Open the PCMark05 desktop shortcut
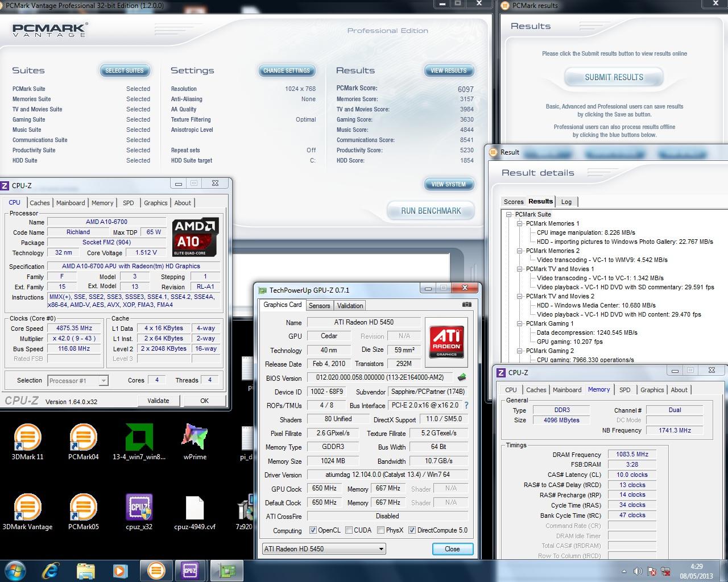 83,512
